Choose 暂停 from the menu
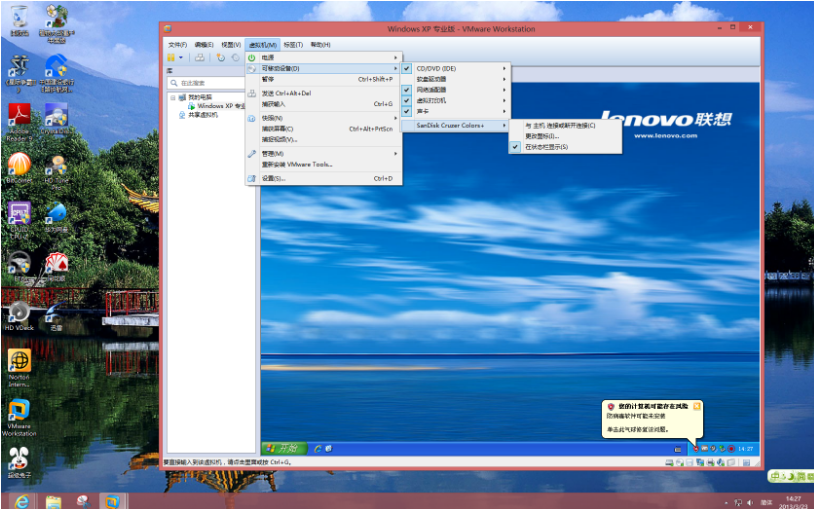This screenshot has height=509, width=814. pos(323,79)
